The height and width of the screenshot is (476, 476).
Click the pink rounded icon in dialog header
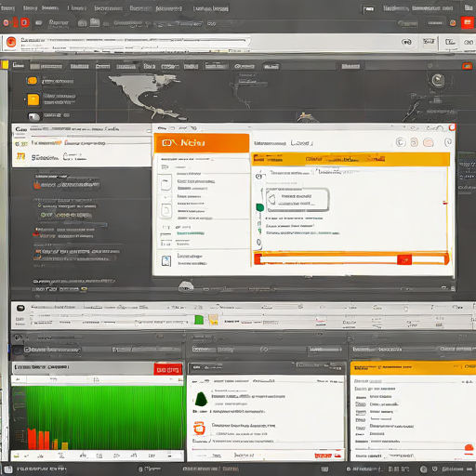[429, 142]
